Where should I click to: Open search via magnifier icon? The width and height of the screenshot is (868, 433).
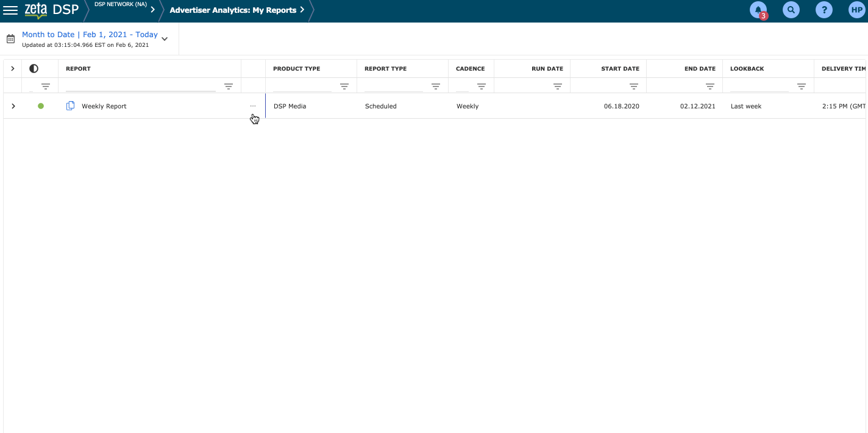(791, 10)
